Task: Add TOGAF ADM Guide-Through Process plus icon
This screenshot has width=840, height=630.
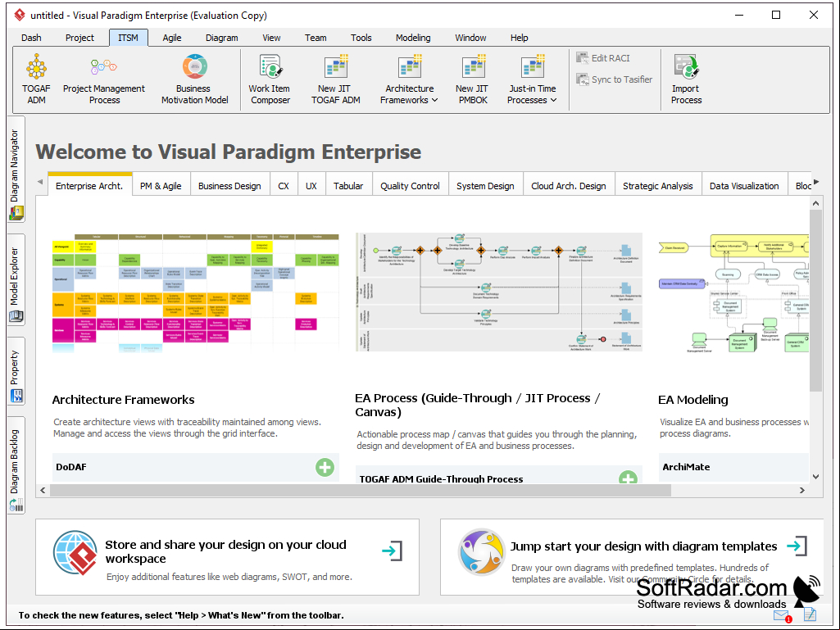Action: click(628, 477)
